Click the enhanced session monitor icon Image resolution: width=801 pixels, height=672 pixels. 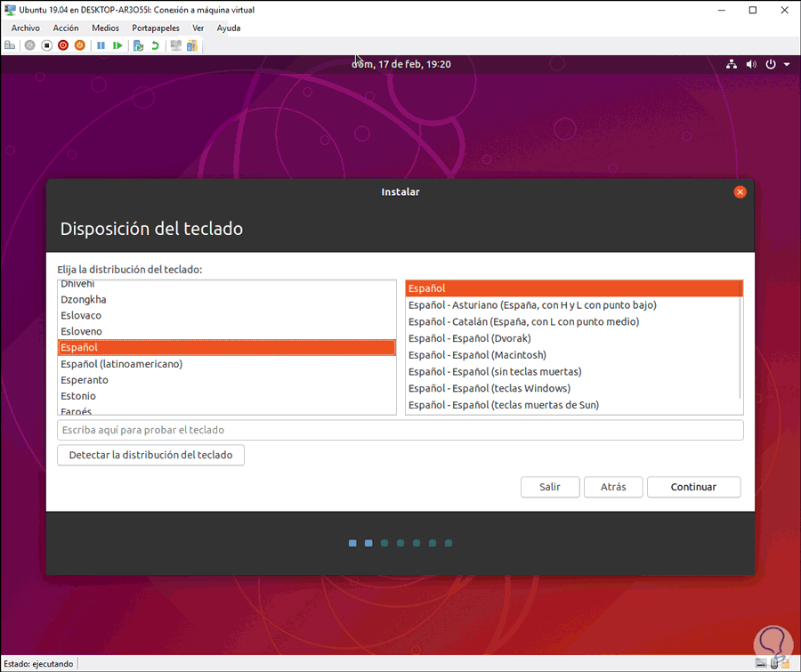pos(175,45)
